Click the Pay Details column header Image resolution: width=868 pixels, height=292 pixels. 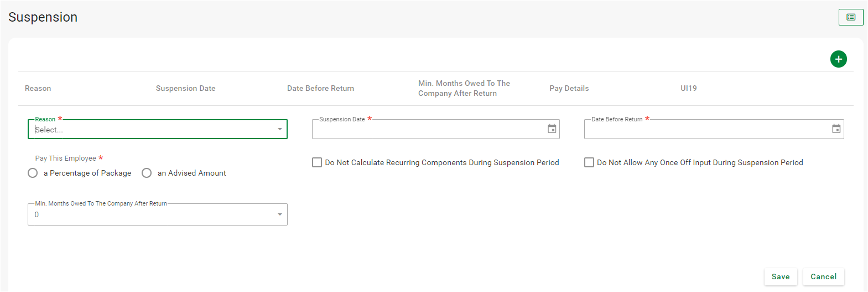tap(569, 88)
